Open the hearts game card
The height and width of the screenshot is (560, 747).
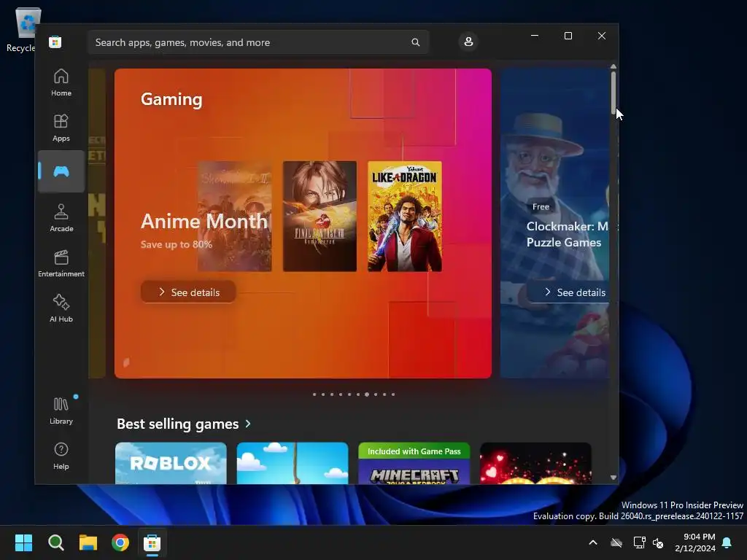535,463
